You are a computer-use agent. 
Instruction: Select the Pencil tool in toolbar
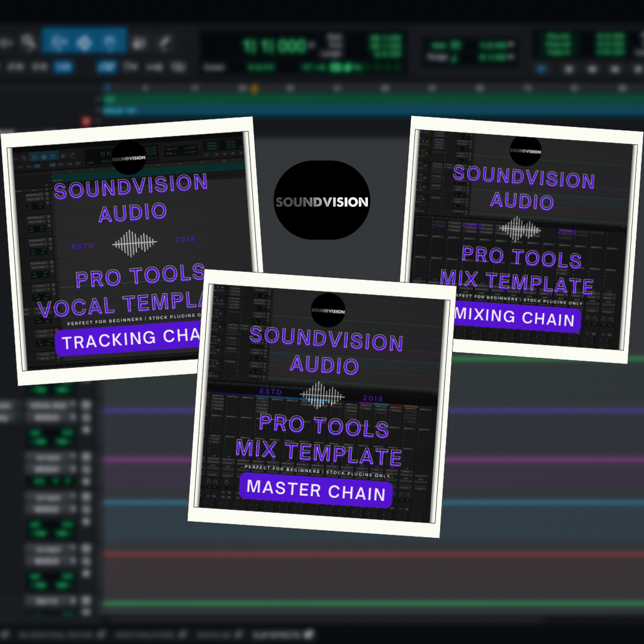point(165,43)
